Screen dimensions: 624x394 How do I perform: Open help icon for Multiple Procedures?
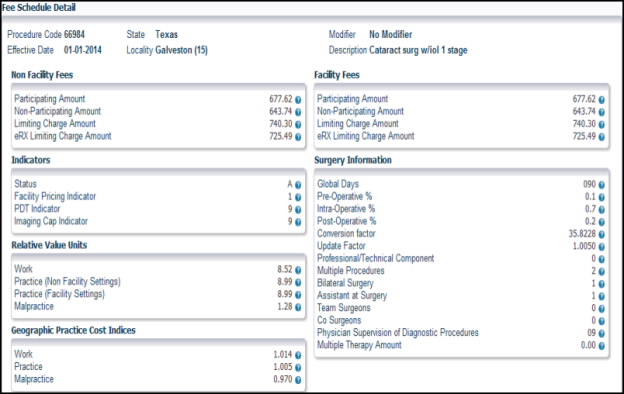(x=601, y=271)
